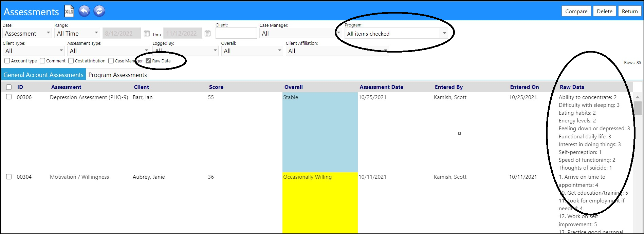The width and height of the screenshot is (644, 234).
Task: Click the vertical scrollbar thumb
Action: (x=638, y=108)
